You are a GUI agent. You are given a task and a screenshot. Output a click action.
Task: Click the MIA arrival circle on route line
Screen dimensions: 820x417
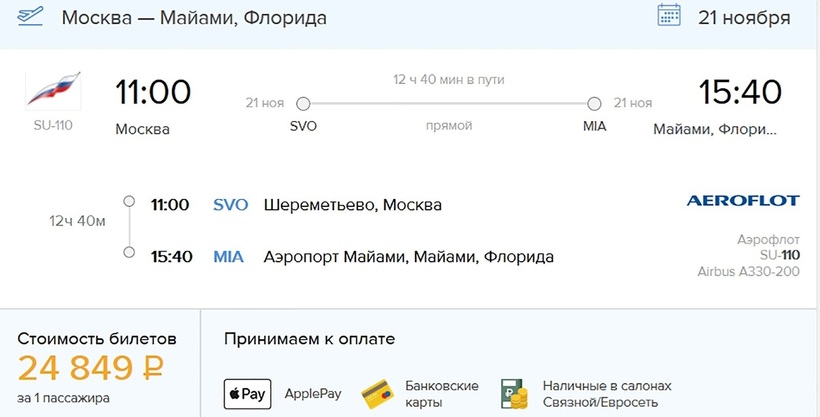point(594,103)
